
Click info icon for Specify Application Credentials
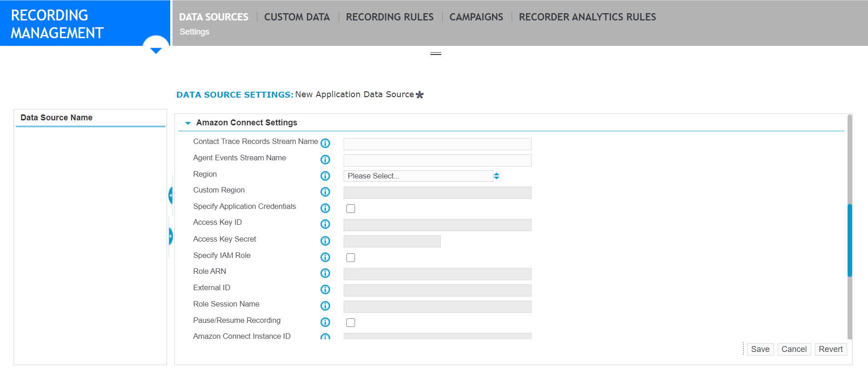pos(325,208)
